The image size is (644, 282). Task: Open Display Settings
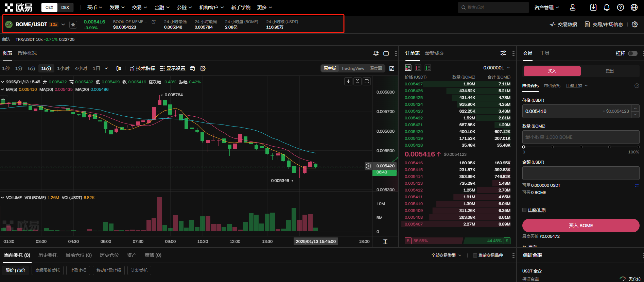(173, 68)
